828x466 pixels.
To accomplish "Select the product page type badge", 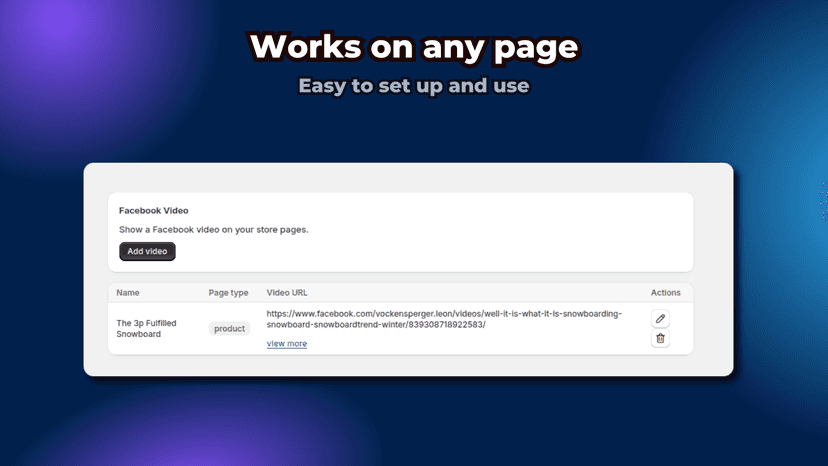I will click(x=229, y=329).
